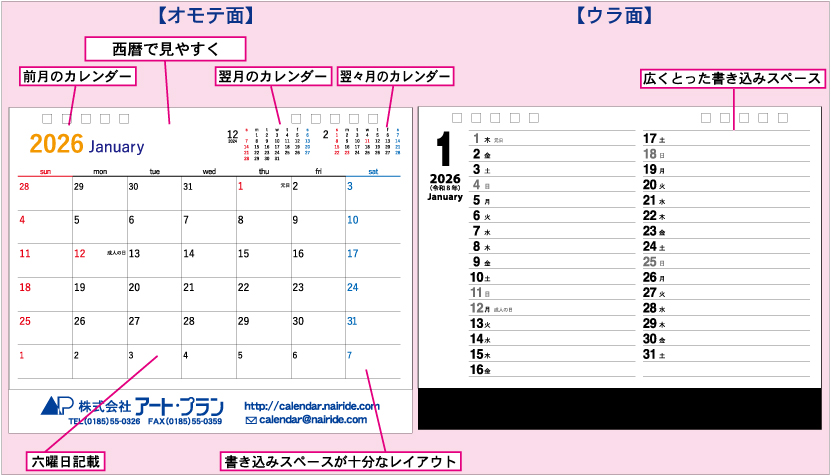Click the blue sat weekday header
This screenshot has height=475, width=831.
[x=373, y=172]
